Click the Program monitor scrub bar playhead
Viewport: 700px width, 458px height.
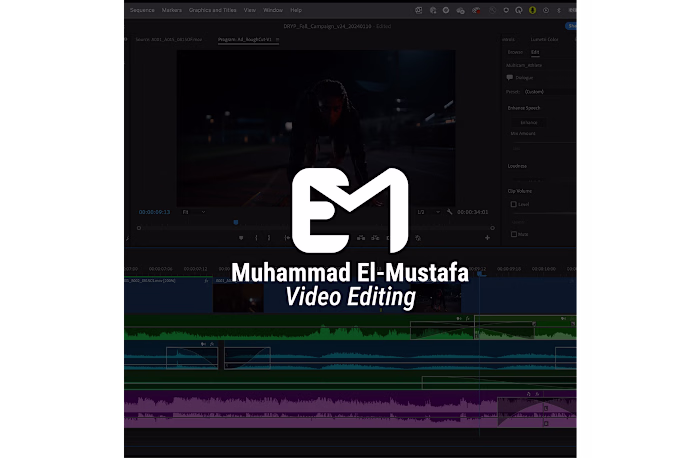tap(236, 222)
